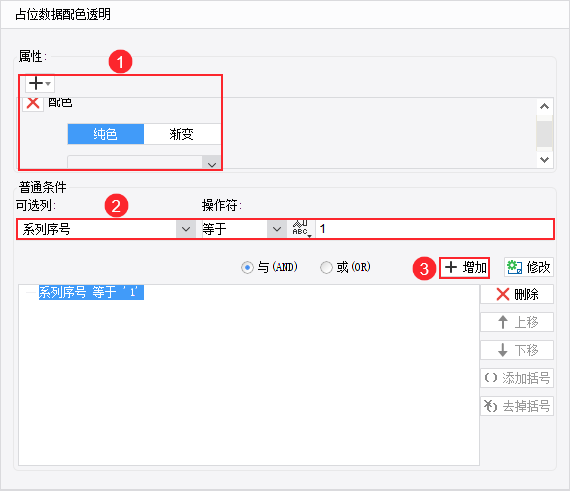Open the 系列序号 column dropdown
The height and width of the screenshot is (491, 570).
pos(186,229)
